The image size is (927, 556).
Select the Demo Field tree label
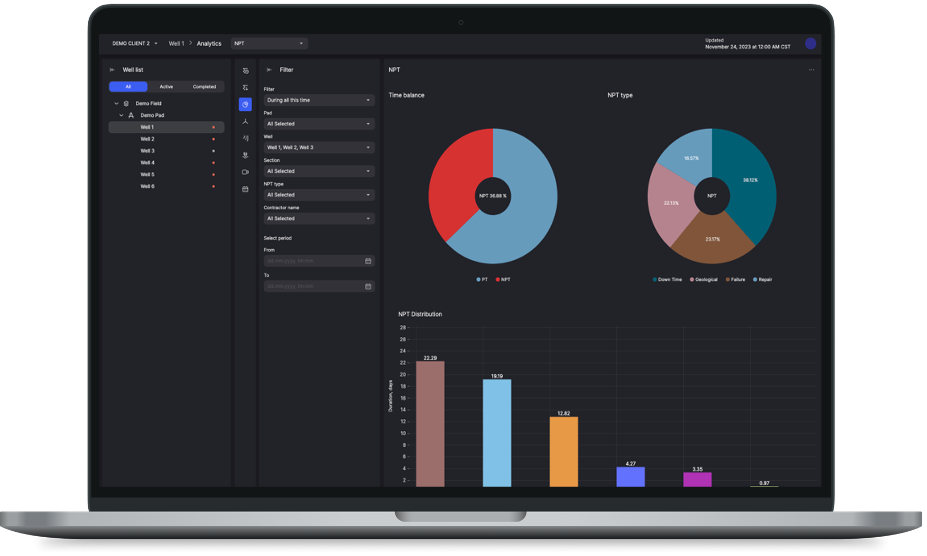[148, 104]
